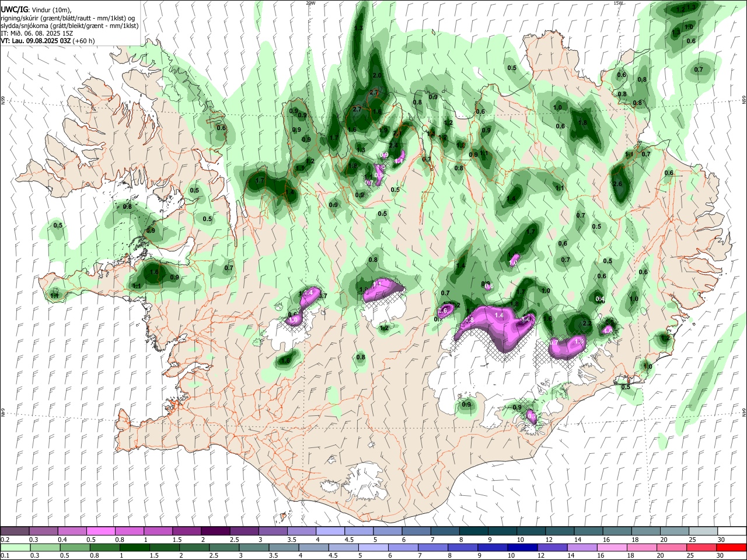The width and height of the screenshot is (747, 560).
Task: Select the navy blue swatch between 10 and 12
Action: [x=522, y=547]
